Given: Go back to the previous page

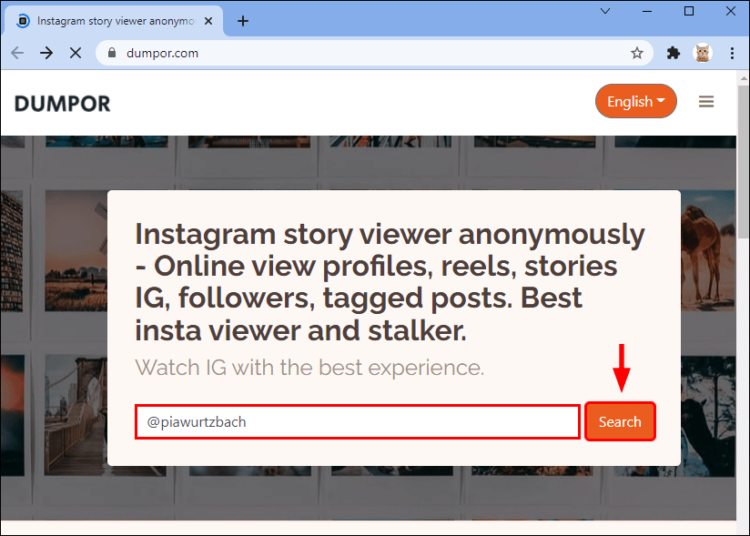Looking at the screenshot, I should click(17, 53).
